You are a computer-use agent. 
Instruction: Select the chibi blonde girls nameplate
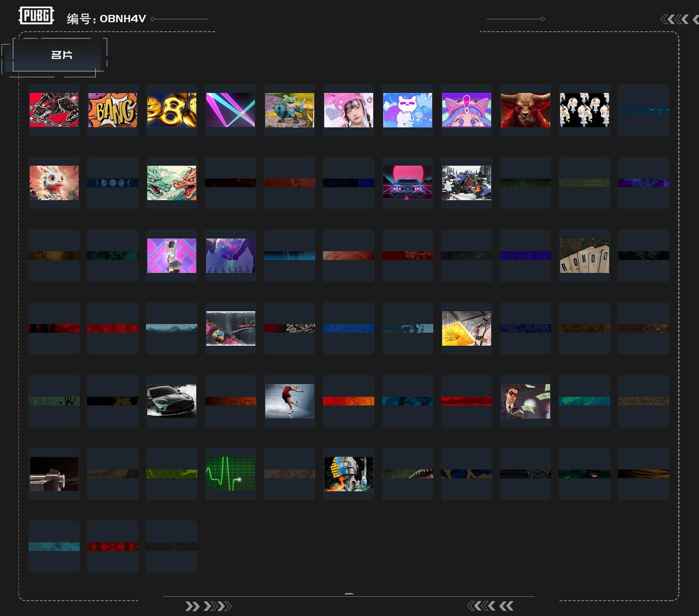tap(585, 110)
